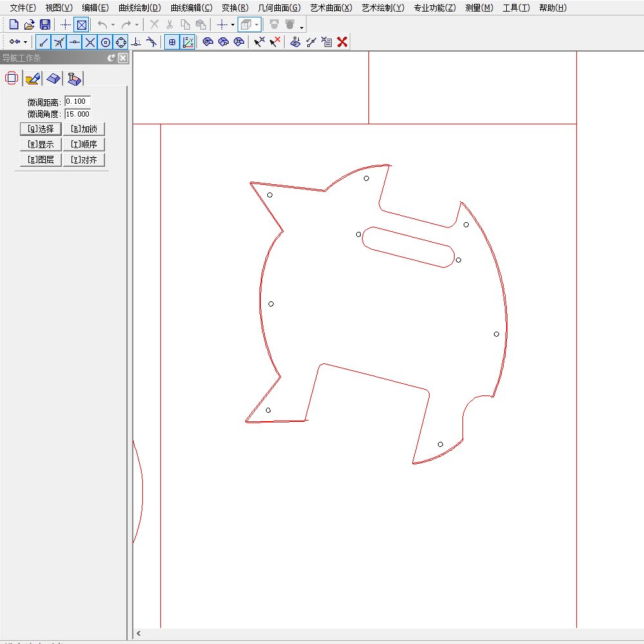Click the eye with arrows visibility icon

click(x=296, y=42)
